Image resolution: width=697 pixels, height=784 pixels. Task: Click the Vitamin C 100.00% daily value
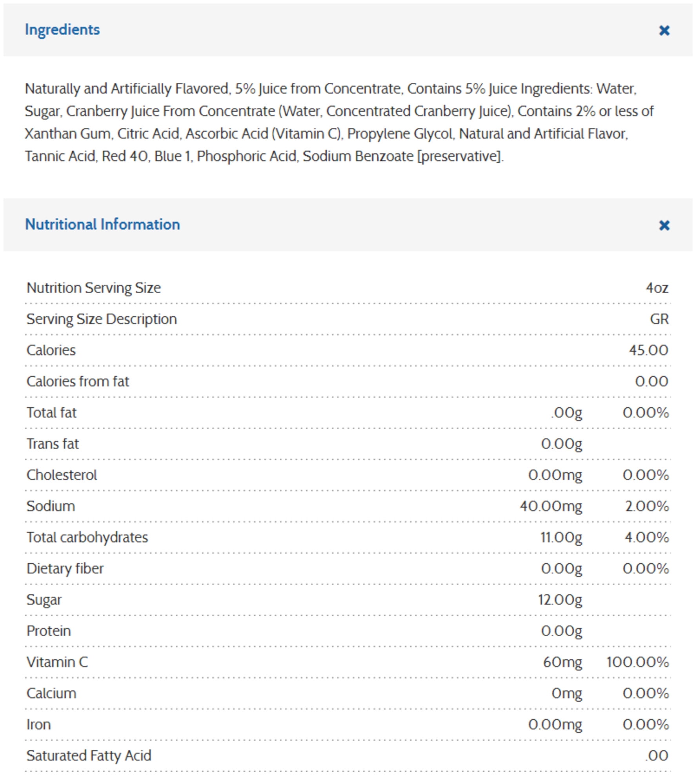(637, 662)
